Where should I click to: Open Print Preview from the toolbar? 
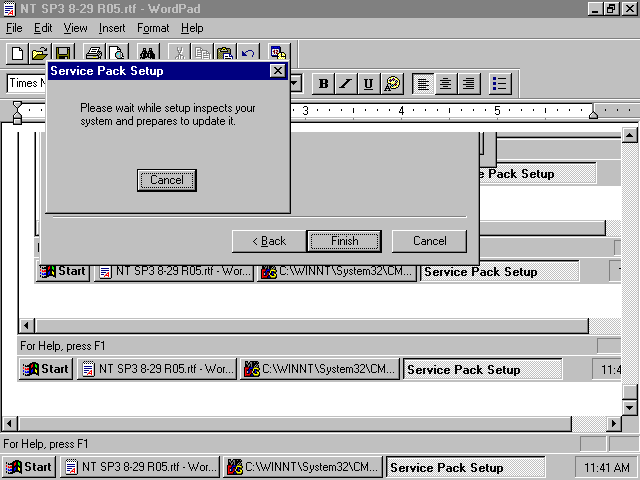coord(116,53)
